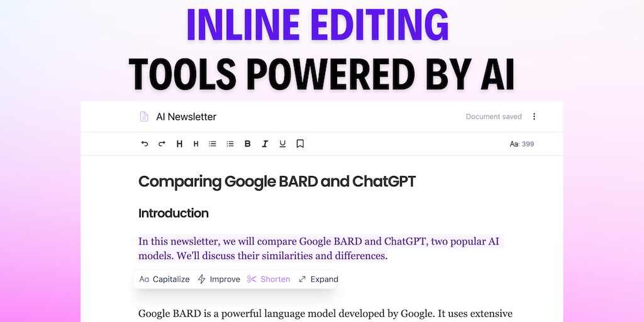Viewport: 644px width, 322px height.
Task: Click the document icon beside AI Newsletter
Action: coord(144,116)
